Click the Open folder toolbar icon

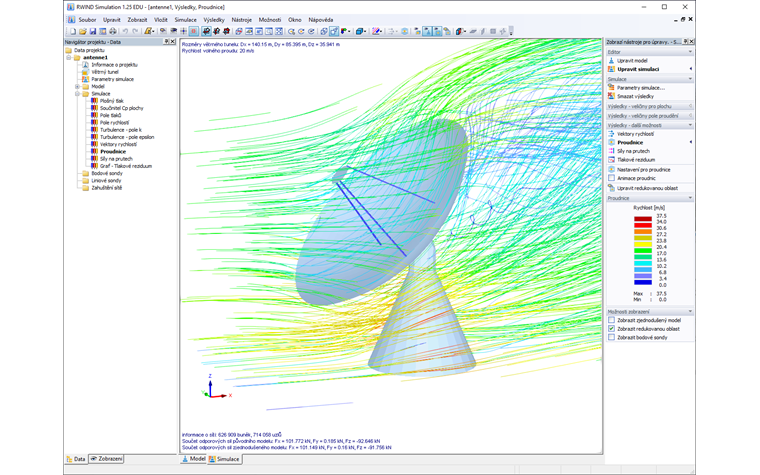(82, 32)
